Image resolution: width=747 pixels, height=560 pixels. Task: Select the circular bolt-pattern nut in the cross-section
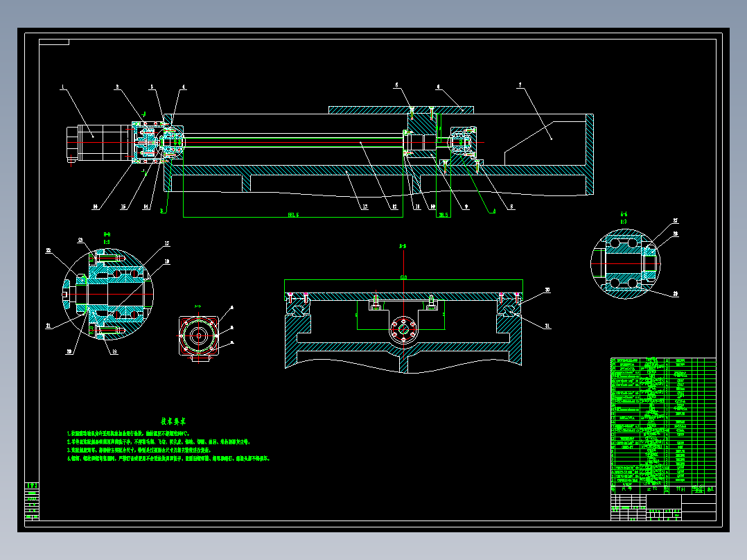[x=403, y=329]
